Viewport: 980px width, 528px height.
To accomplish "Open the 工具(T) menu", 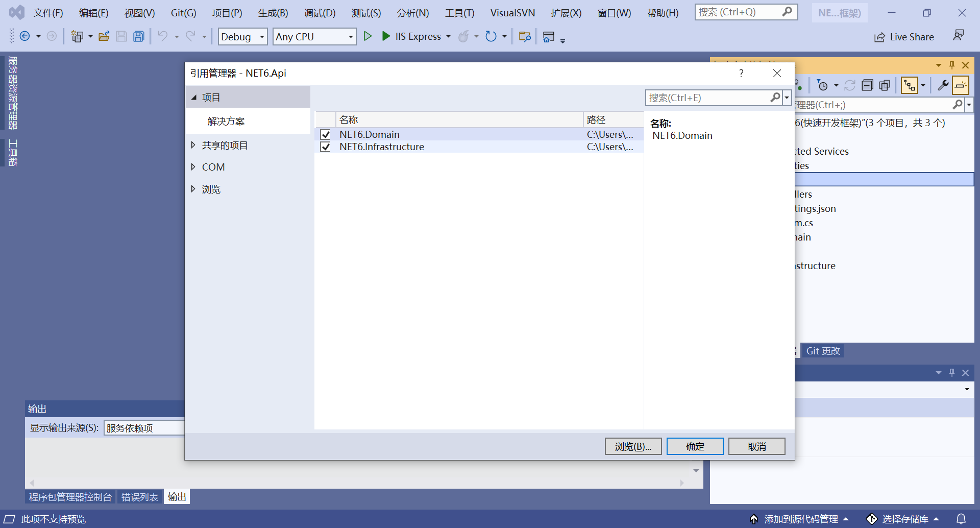I will [x=459, y=13].
